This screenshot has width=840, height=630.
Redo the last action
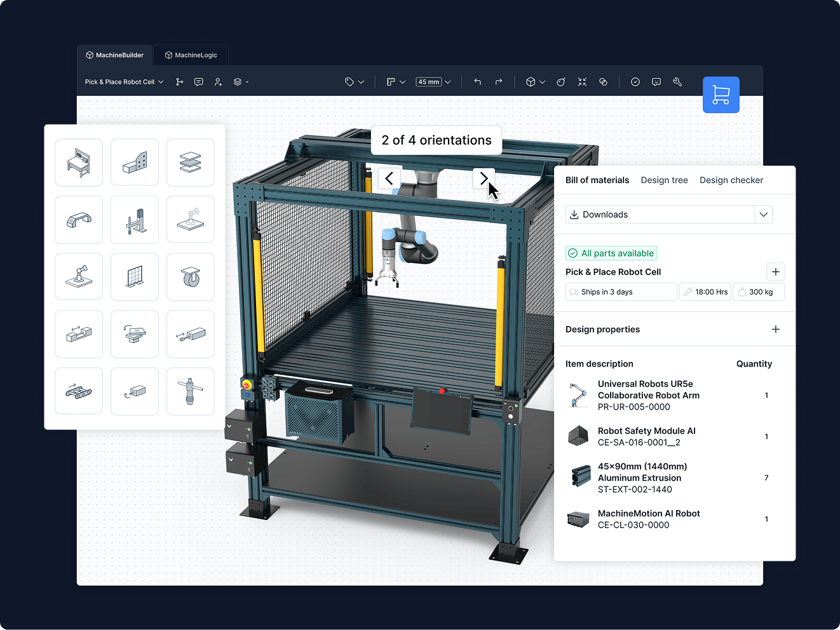click(x=499, y=82)
